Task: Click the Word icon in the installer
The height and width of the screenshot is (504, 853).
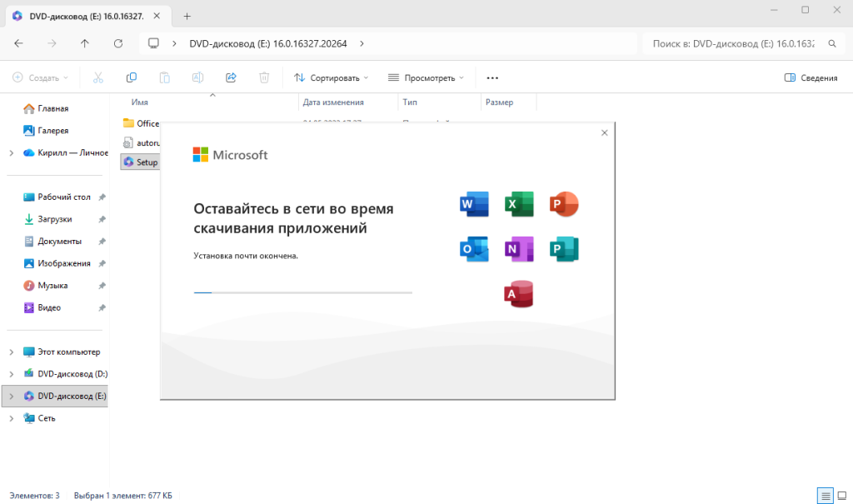Action: tap(474, 204)
